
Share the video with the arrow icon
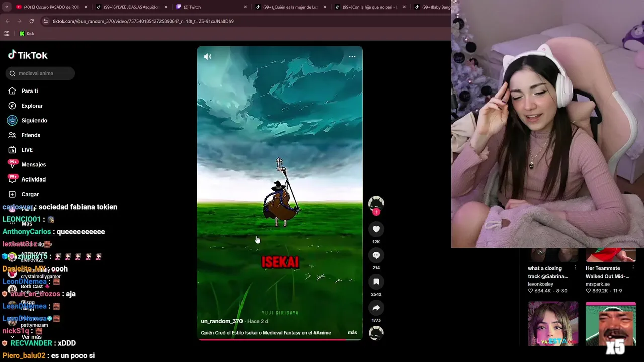[376, 308]
